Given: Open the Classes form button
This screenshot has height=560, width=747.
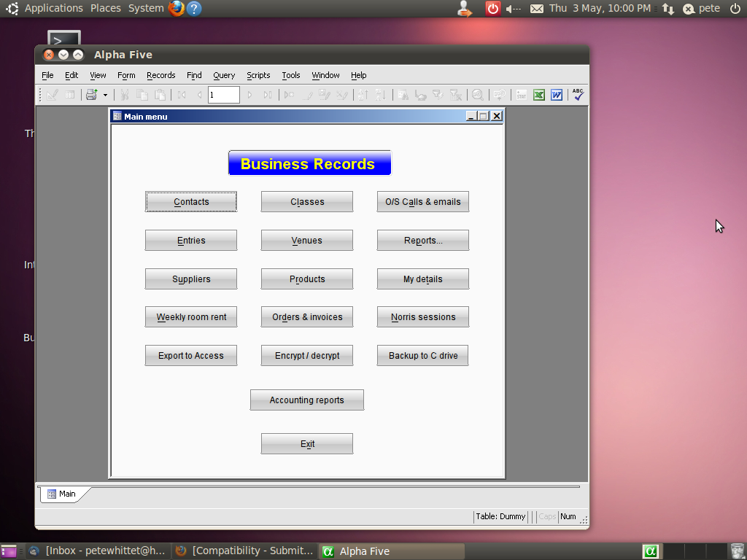Looking at the screenshot, I should click(x=307, y=201).
